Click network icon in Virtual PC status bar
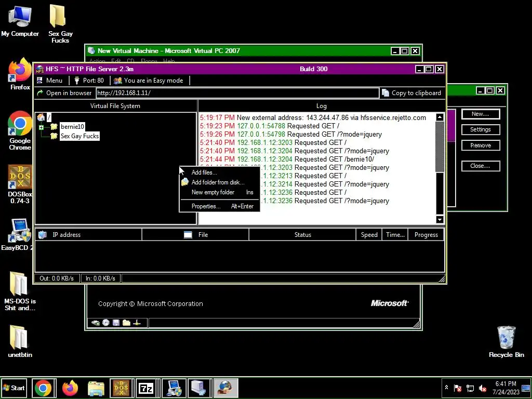Viewport: 532px width, 399px height. (x=137, y=323)
